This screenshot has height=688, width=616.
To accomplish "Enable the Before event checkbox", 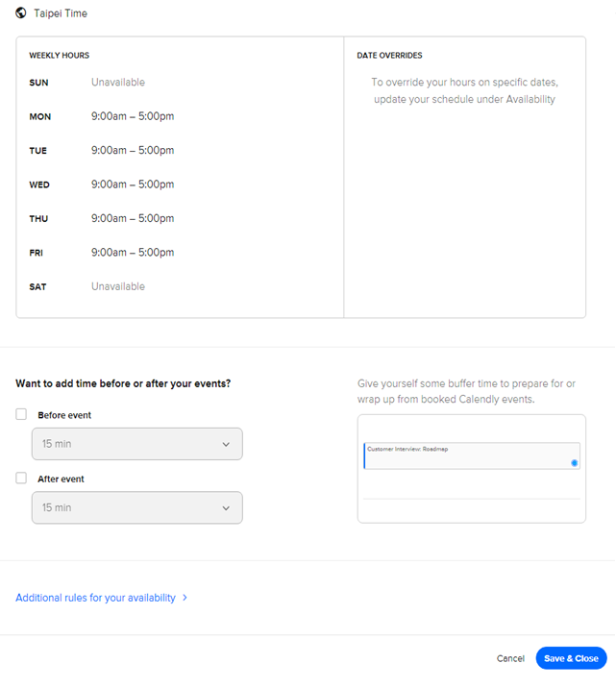I will click(21, 414).
